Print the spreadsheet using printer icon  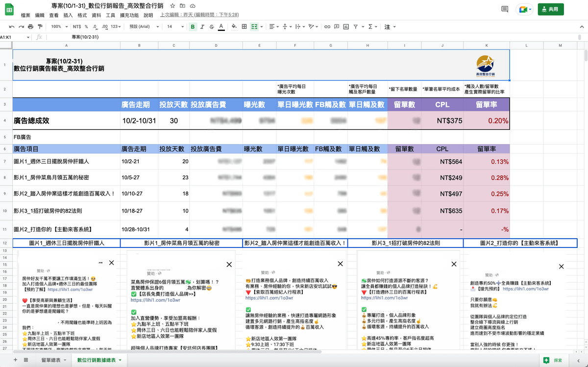(x=30, y=26)
